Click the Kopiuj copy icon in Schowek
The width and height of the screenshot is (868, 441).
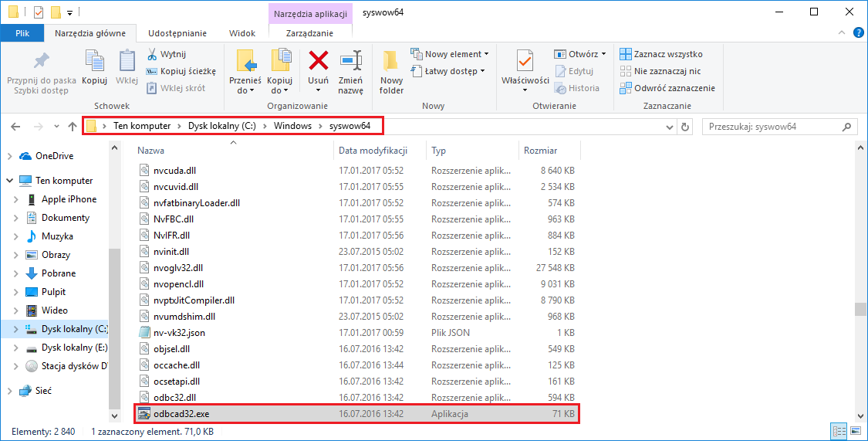tap(94, 62)
